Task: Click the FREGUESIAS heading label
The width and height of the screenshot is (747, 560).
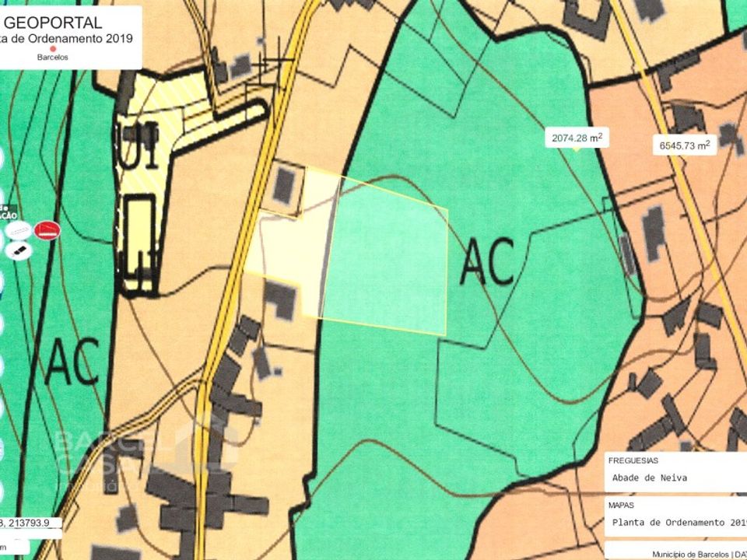Action: 633,460
